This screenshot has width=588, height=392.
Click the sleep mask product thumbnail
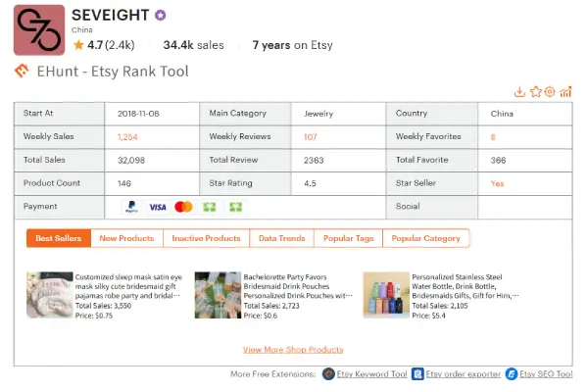pyautogui.click(x=50, y=295)
